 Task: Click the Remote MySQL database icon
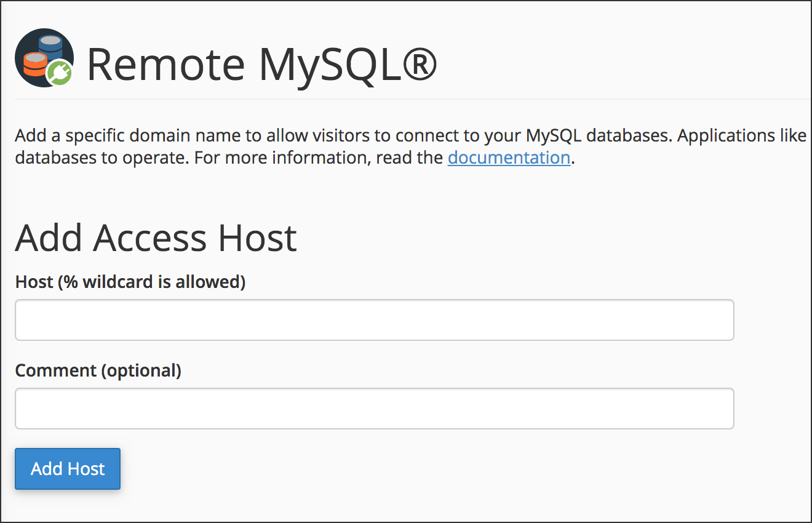point(44,58)
